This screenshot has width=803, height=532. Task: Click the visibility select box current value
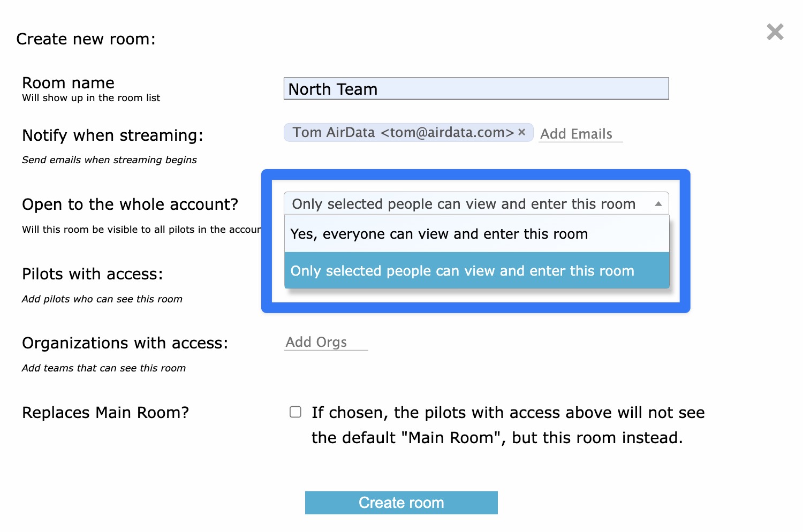click(x=476, y=204)
